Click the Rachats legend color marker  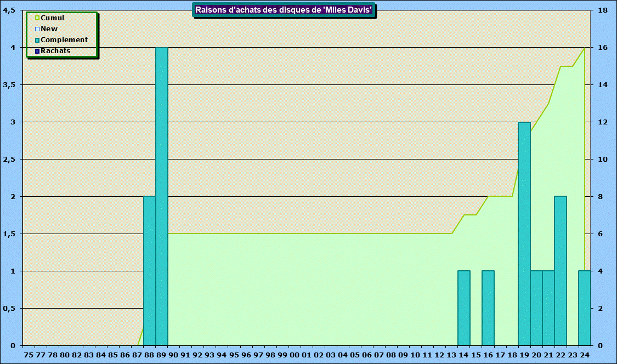(x=37, y=51)
